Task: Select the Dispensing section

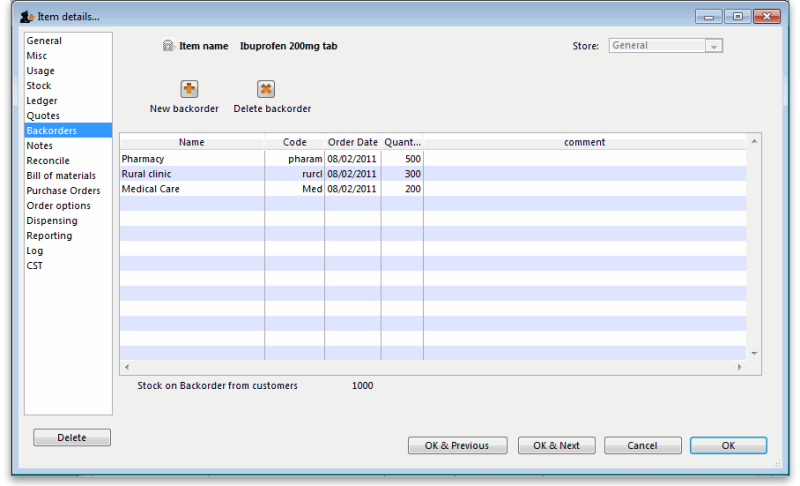Action: tap(68, 221)
